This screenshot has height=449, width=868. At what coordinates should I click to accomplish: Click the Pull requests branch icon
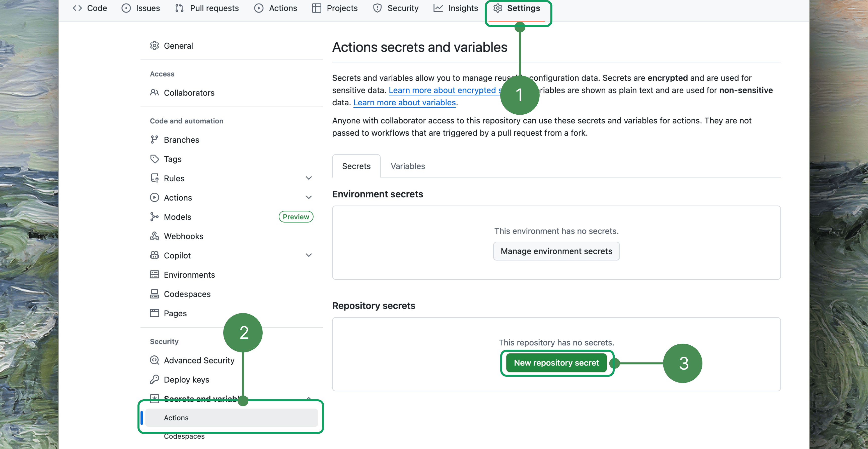(179, 8)
